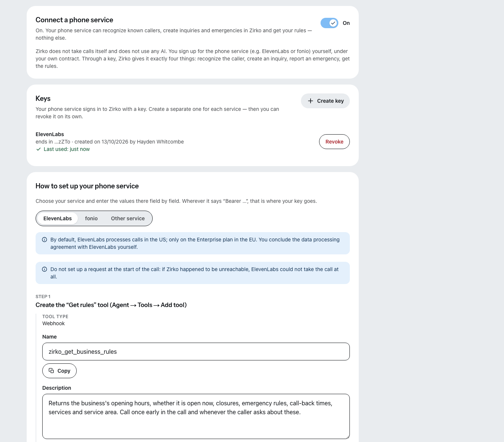Select the ElevenLabs service tab
The width and height of the screenshot is (504, 442).
(57, 218)
